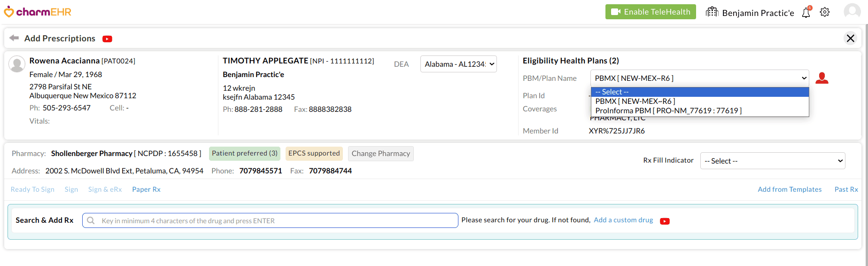The width and height of the screenshot is (868, 266).
Task: Play the custom drug YouTube tutorial
Action: pos(665,221)
